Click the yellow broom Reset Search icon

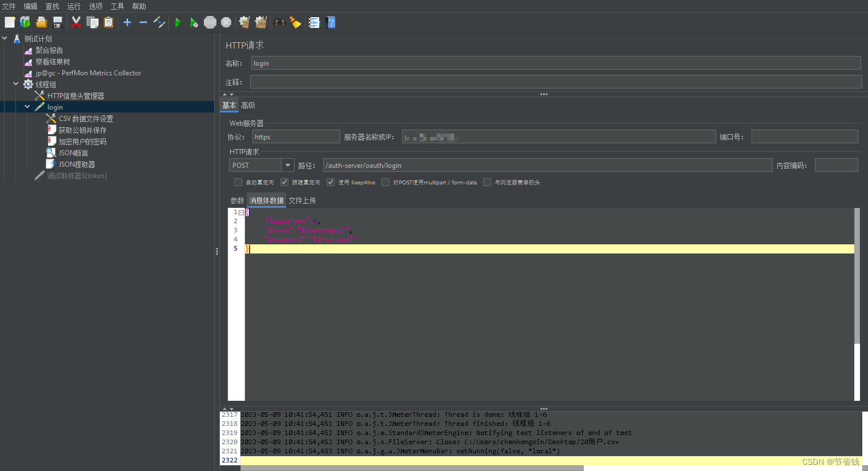(295, 22)
